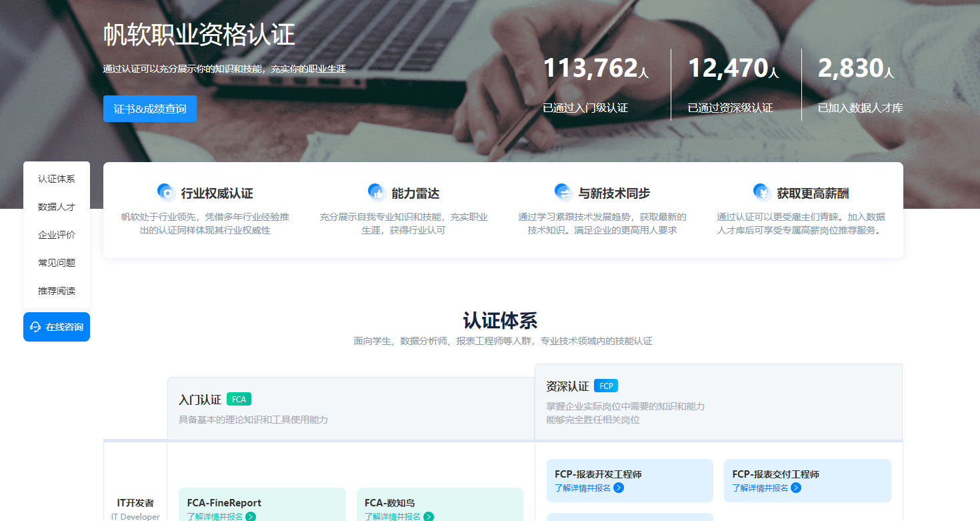Click the green FCA badge
Image resolution: width=980 pixels, height=521 pixels.
[239, 400]
